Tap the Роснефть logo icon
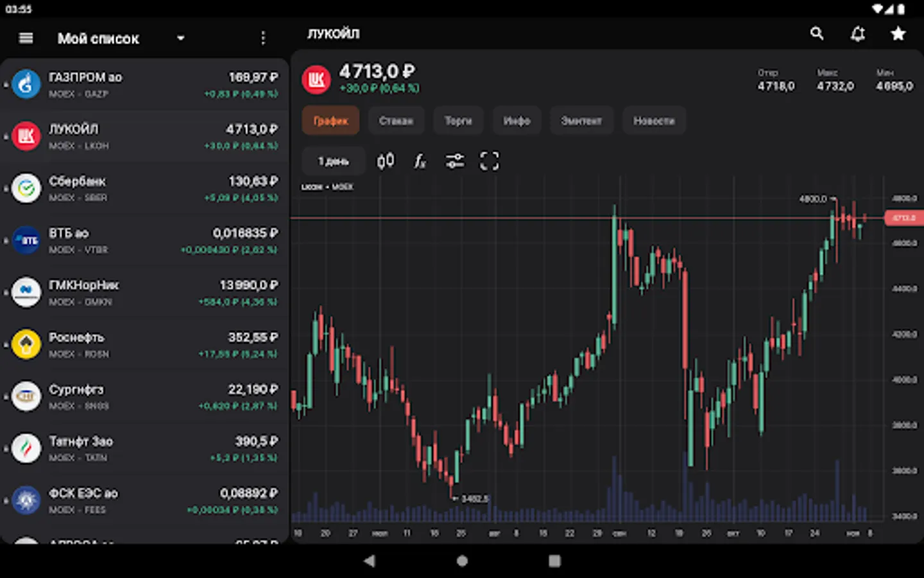 pyautogui.click(x=26, y=344)
